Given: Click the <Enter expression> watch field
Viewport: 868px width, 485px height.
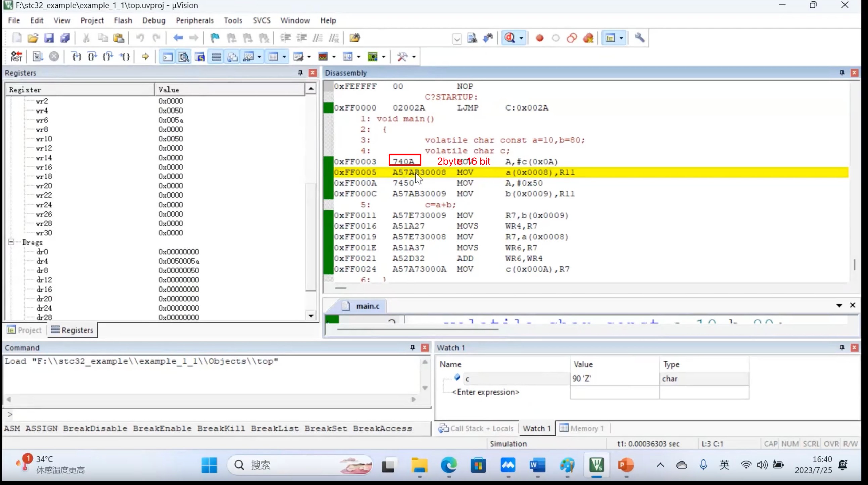Looking at the screenshot, I should pos(485,392).
